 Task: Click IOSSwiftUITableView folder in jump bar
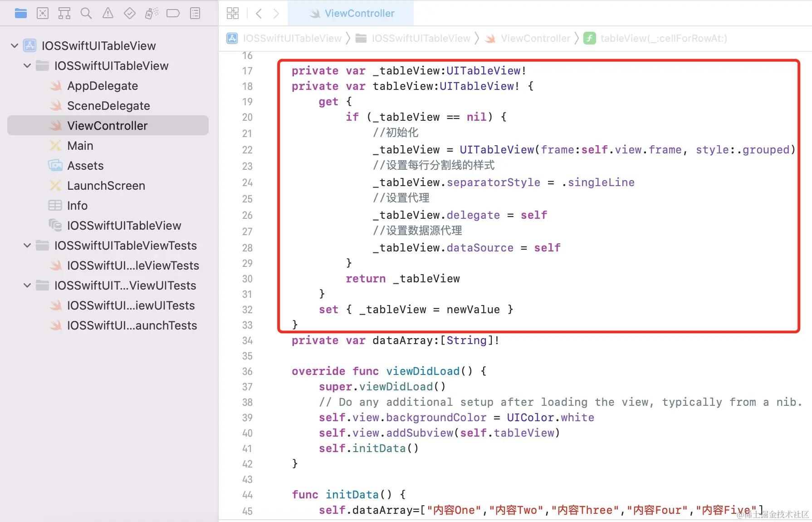click(x=413, y=39)
